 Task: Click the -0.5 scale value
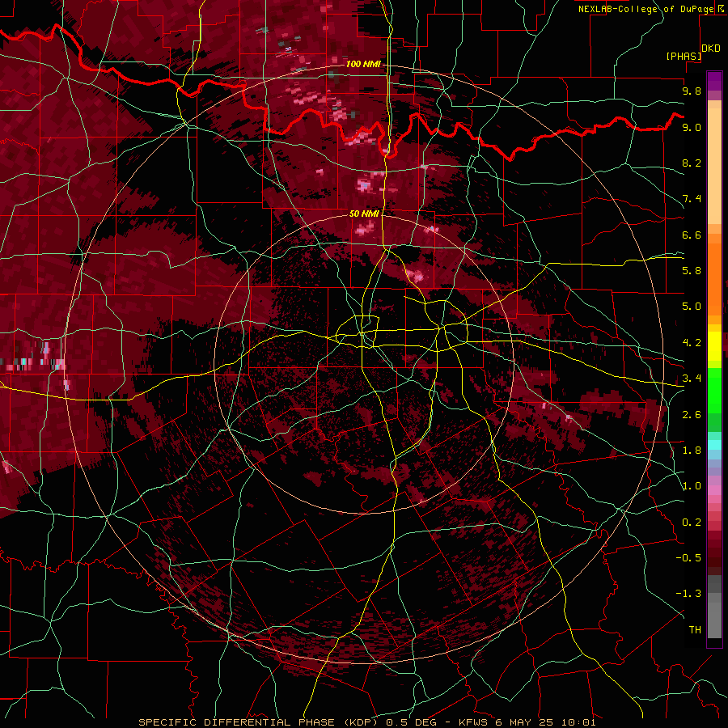pyautogui.click(x=688, y=558)
